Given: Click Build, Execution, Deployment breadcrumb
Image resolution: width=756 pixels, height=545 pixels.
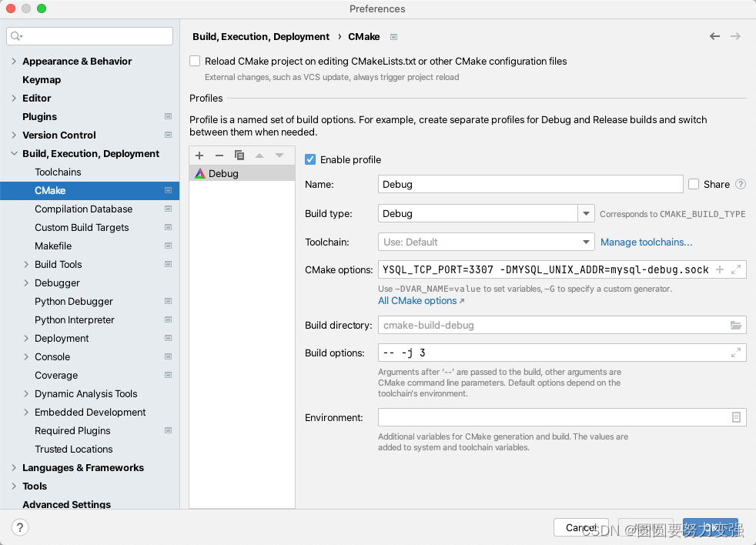Looking at the screenshot, I should (x=261, y=37).
